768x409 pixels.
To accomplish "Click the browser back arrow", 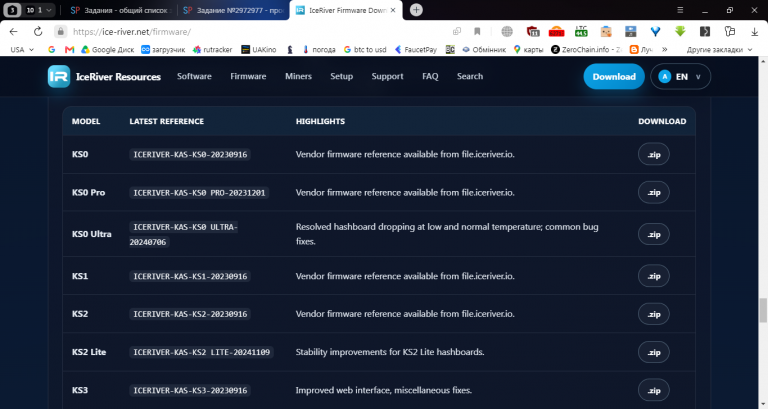I will [13, 31].
